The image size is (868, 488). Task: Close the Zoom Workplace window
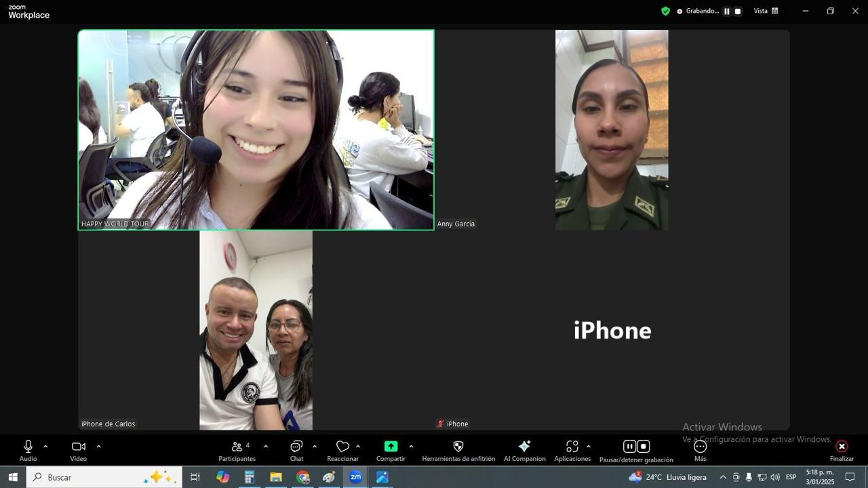pyautogui.click(x=855, y=11)
